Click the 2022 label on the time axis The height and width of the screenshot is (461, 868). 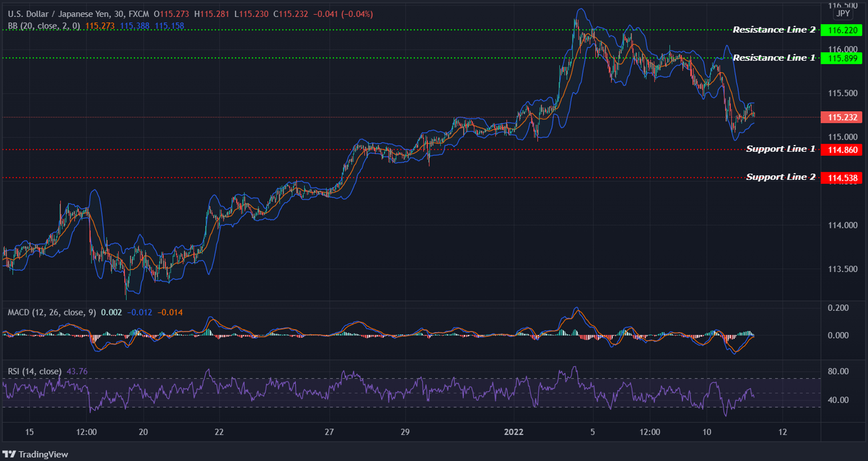click(514, 432)
